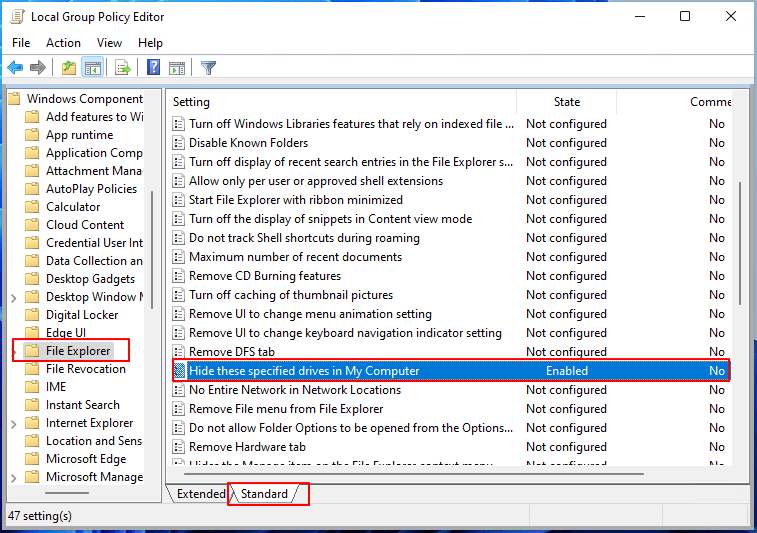Expand Desktop Window Manager tree node
Image resolution: width=757 pixels, height=533 pixels.
click(13, 297)
